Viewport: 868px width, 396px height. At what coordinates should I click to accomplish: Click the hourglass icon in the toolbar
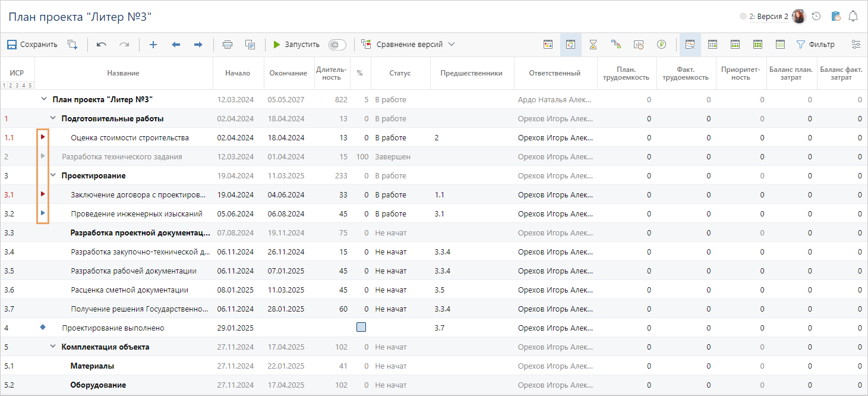point(593,45)
